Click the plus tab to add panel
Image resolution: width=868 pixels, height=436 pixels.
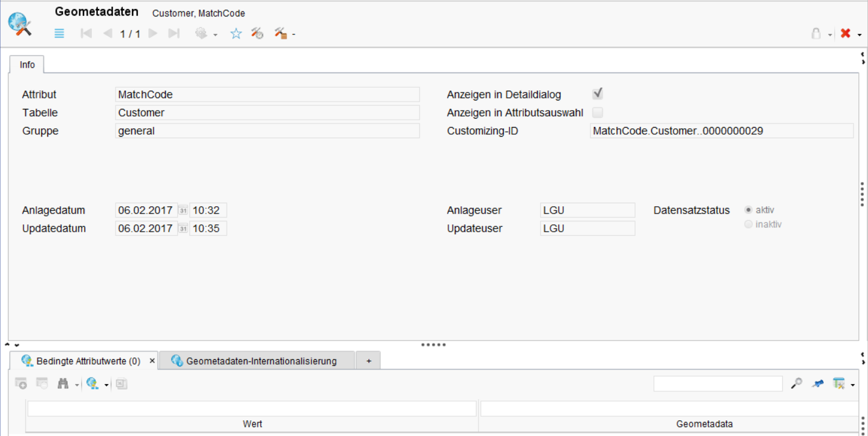368,361
